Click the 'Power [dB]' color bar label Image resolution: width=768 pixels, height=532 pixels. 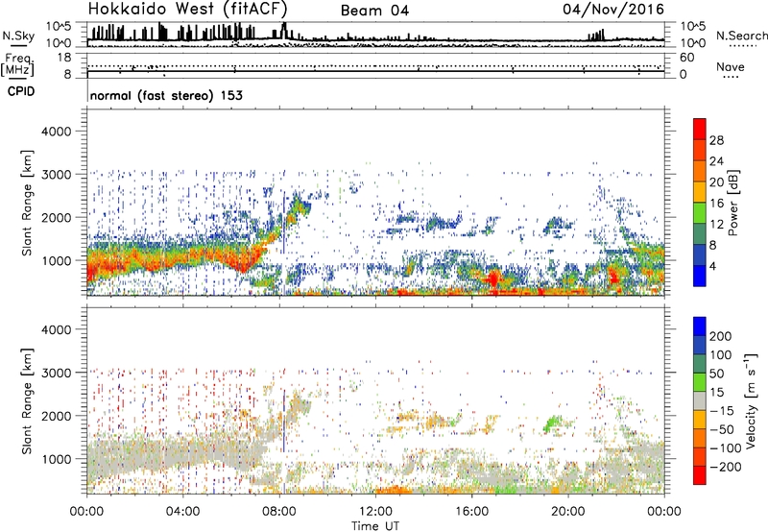(732, 203)
